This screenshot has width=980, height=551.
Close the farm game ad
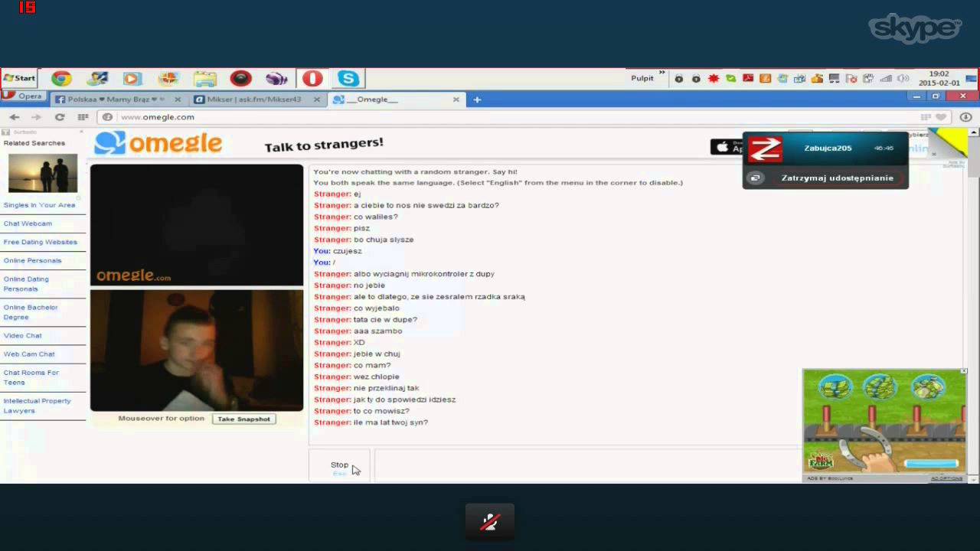coord(963,372)
